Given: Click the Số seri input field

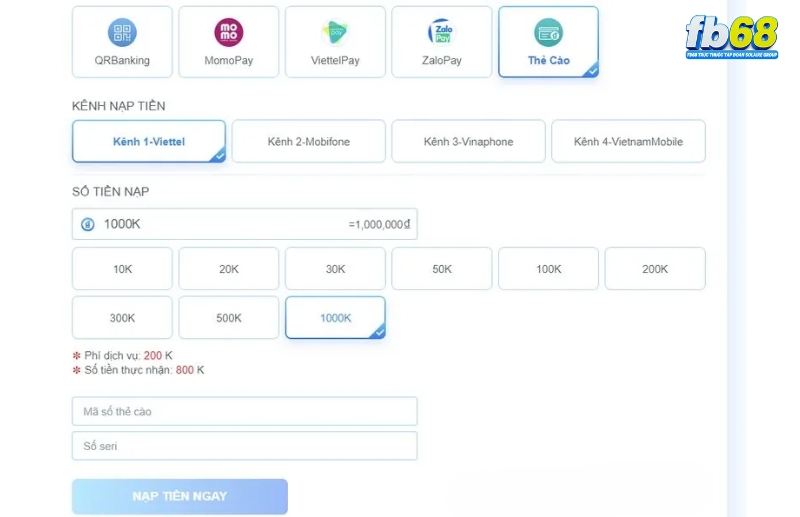Looking at the screenshot, I should 244,446.
